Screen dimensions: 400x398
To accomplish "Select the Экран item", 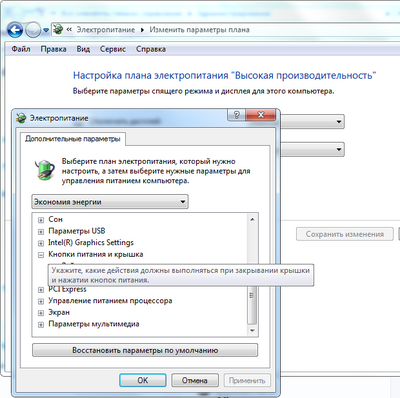I will (59, 312).
